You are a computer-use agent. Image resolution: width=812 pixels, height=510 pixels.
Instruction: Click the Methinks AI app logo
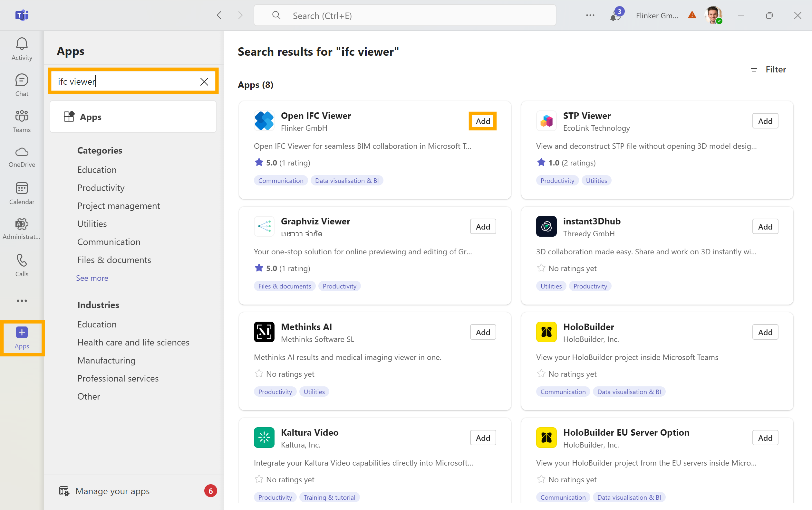[x=264, y=332]
